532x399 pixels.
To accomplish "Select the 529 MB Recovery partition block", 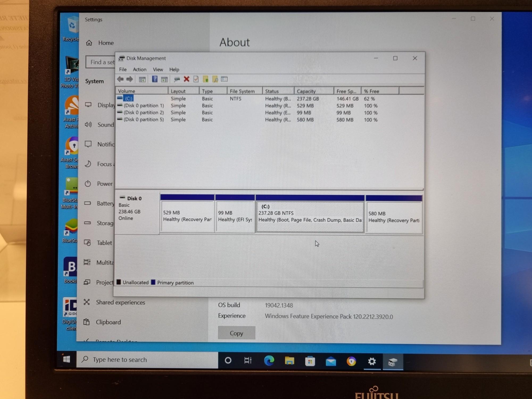I will pos(187,214).
